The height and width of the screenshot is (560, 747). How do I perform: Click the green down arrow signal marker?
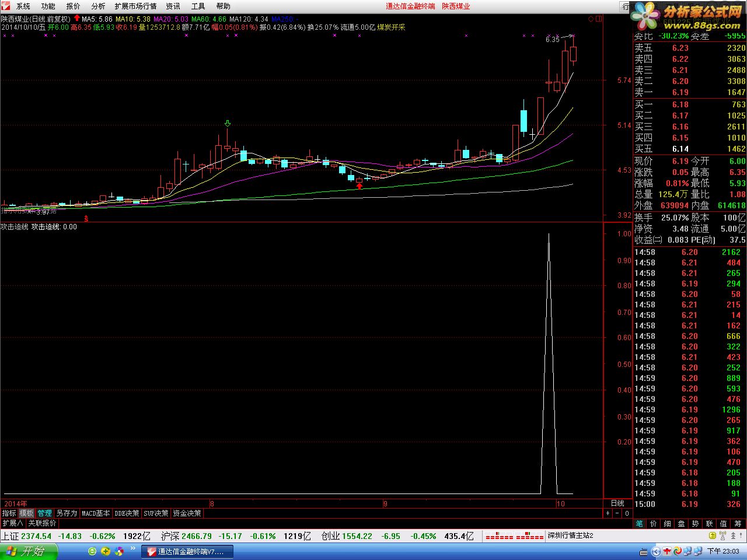point(228,124)
